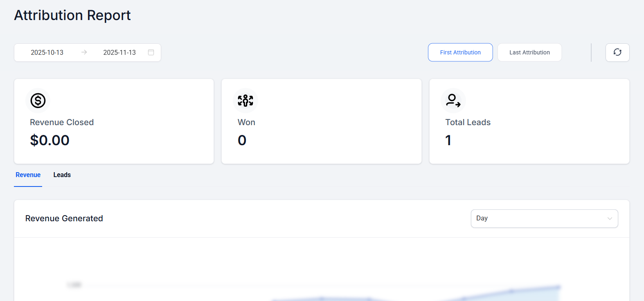Expand the Day dropdown chevron
Image resolution: width=644 pixels, height=301 pixels.
pos(610,218)
